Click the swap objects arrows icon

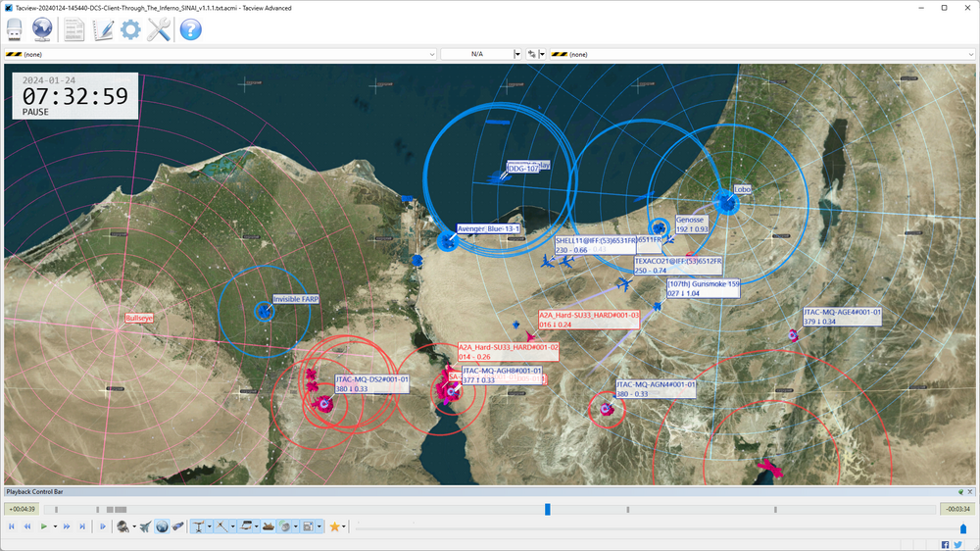pos(532,54)
